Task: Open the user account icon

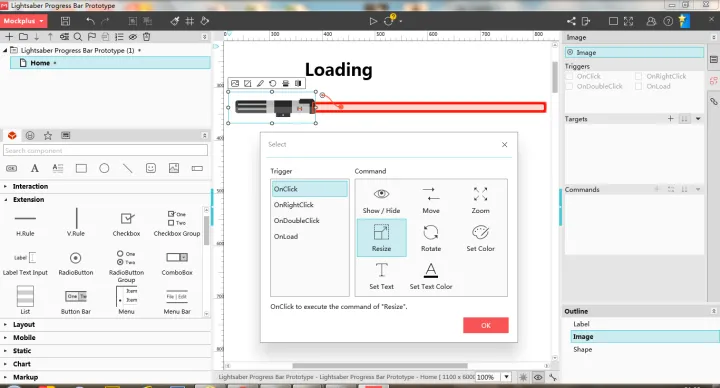Action: pyautogui.click(x=651, y=21)
